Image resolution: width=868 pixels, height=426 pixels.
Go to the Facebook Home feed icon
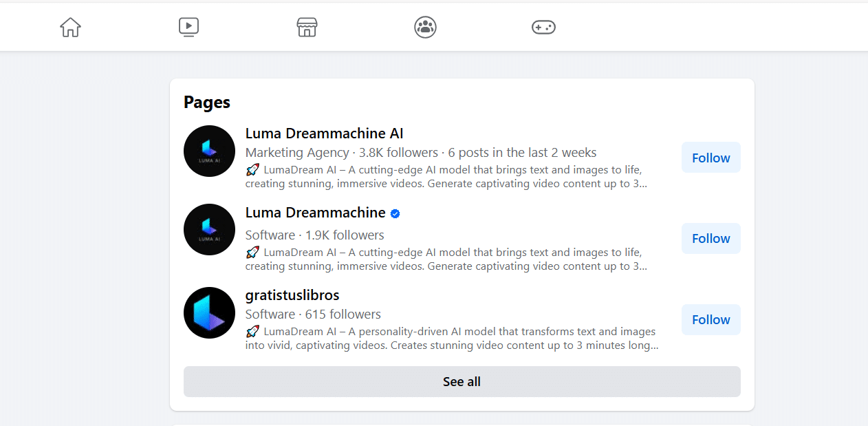tap(70, 28)
